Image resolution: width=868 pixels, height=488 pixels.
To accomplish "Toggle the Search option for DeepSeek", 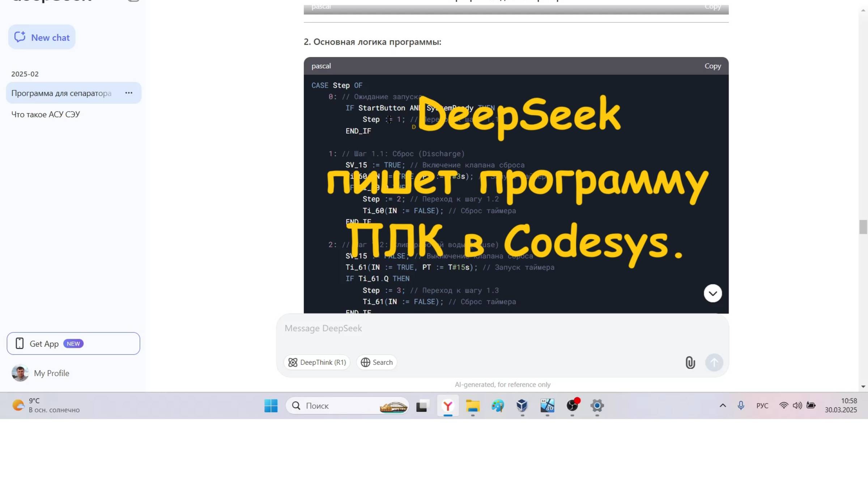I will (x=376, y=362).
